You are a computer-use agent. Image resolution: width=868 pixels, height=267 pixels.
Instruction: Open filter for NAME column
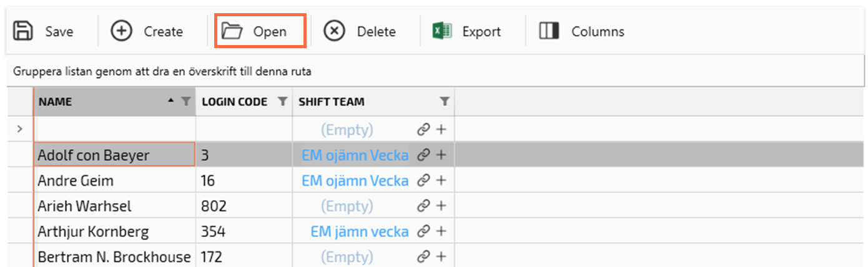pyautogui.click(x=185, y=101)
